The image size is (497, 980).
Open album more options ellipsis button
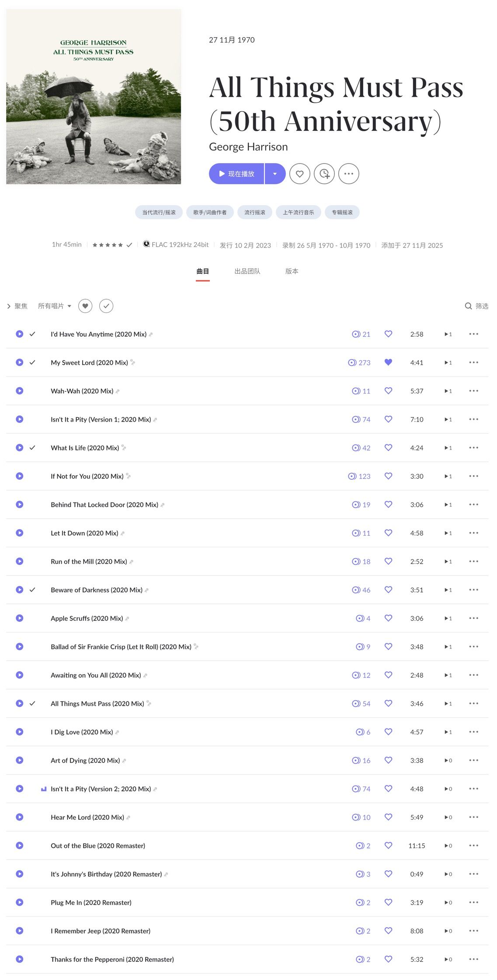tap(348, 174)
